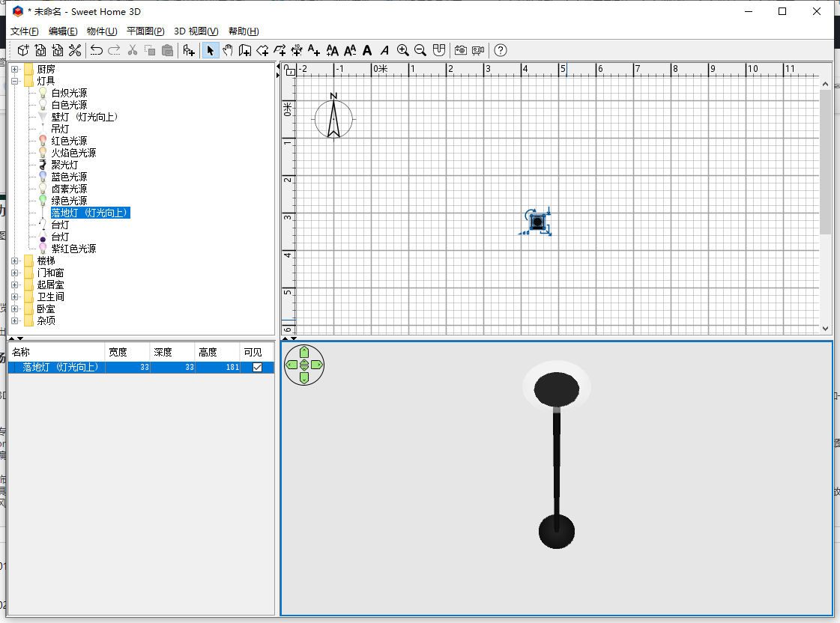Select 吊灯 in the catalog
The width and height of the screenshot is (840, 623).
coord(60,129)
